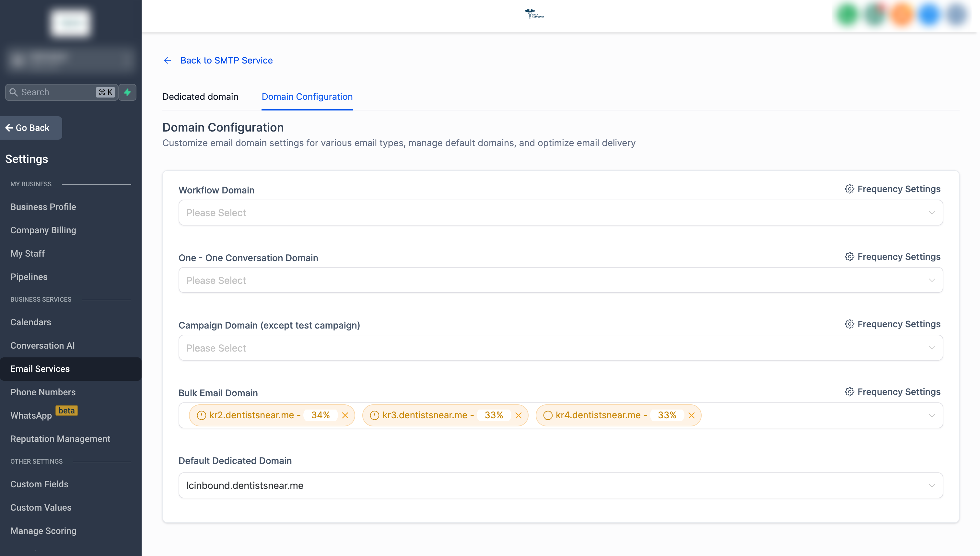The image size is (980, 556).
Task: Switch to the Dedicated domain tab
Action: pos(200,97)
